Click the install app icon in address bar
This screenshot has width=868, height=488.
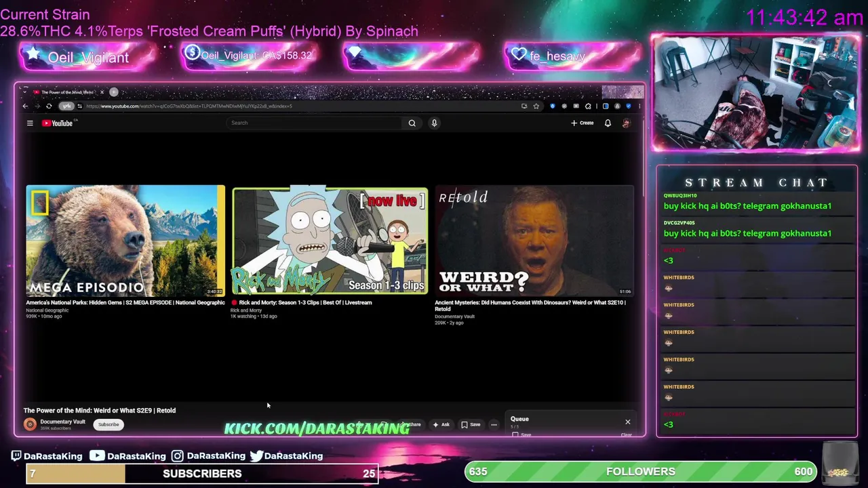[524, 106]
